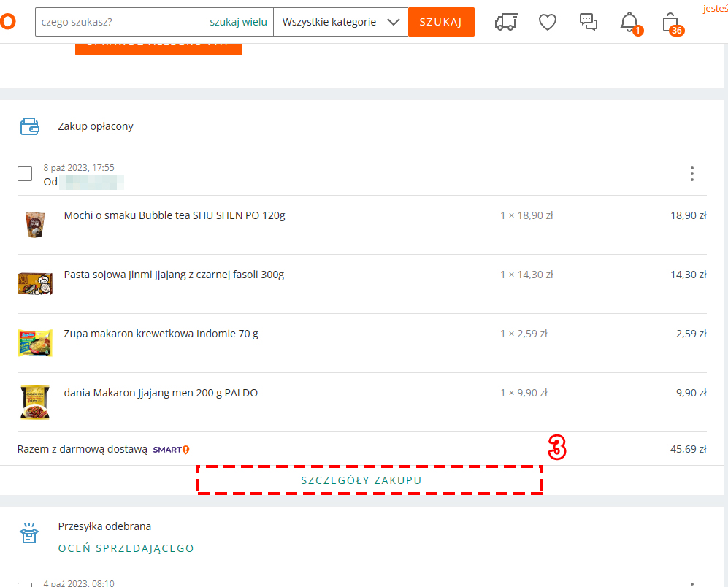
Task: Click the blurred seller name after Od
Action: [x=91, y=182]
